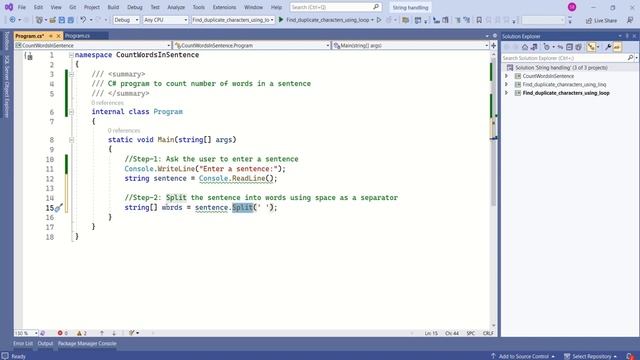The image size is (640, 360).
Task: Click the Live Share text button
Action: coord(606,20)
